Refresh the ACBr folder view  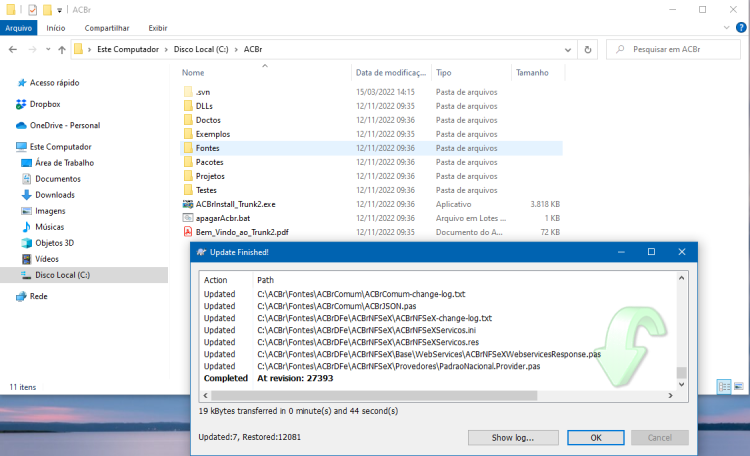point(588,49)
